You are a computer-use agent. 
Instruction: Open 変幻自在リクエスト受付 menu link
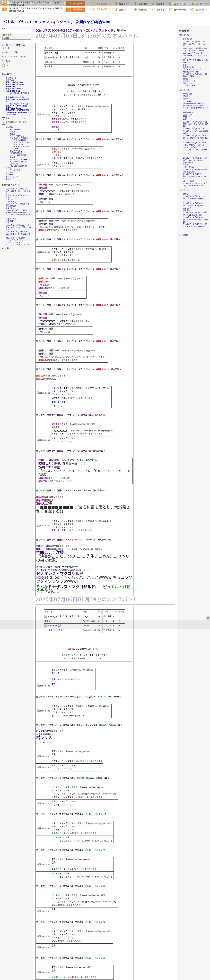(x=19, y=104)
